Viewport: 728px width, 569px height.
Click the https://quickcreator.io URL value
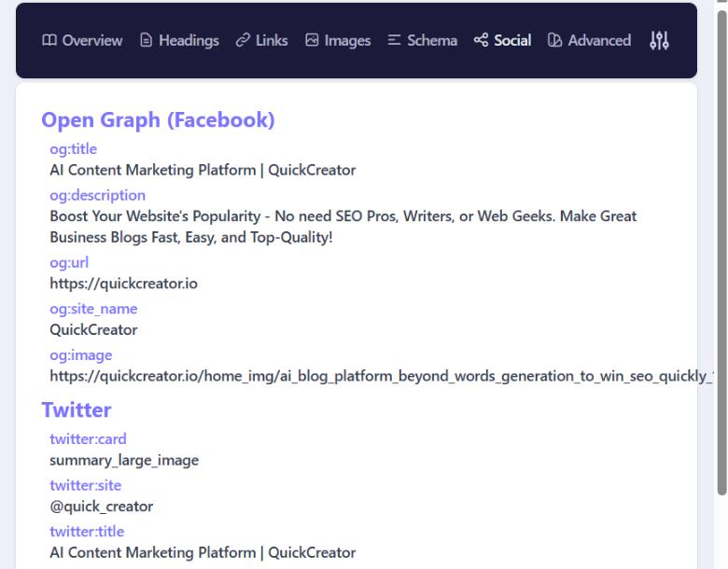pos(123,284)
